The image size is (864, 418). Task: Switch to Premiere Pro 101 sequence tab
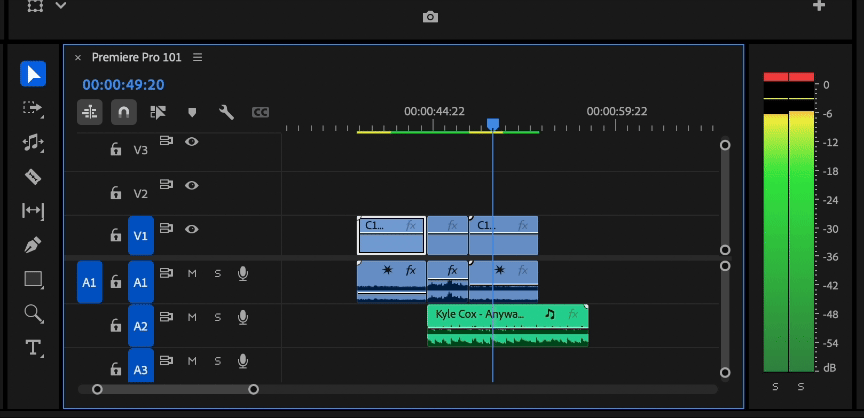pyautogui.click(x=137, y=57)
